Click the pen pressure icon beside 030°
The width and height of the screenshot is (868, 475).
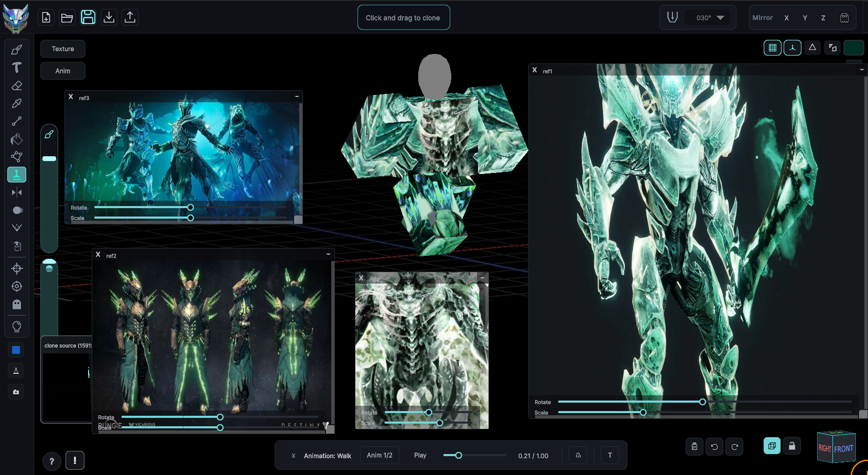click(x=672, y=17)
